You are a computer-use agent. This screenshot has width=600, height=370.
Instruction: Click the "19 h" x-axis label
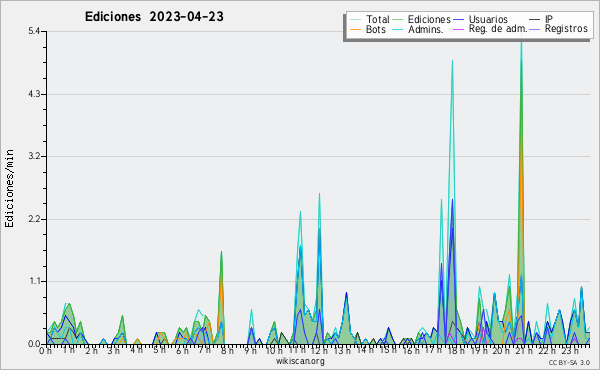[478, 351]
